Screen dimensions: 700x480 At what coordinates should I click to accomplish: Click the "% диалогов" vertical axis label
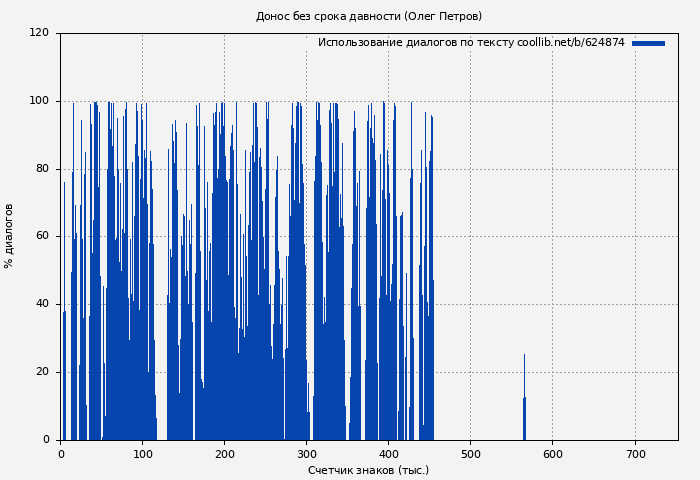9,236
